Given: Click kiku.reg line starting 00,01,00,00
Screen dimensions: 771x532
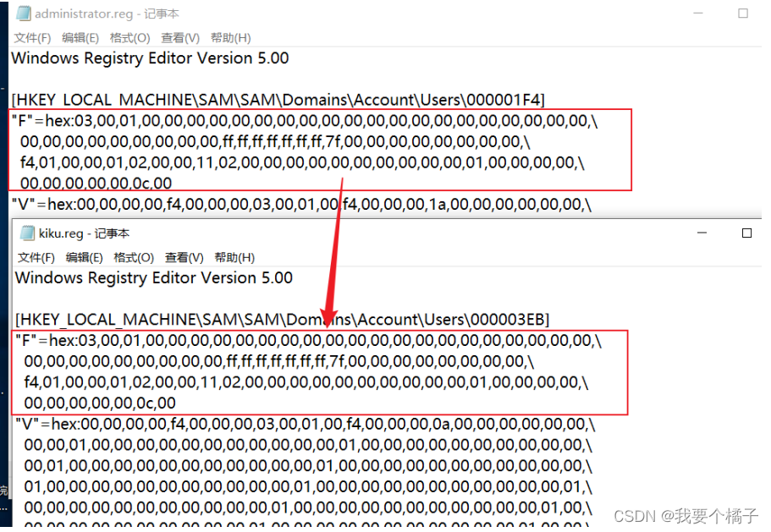Looking at the screenshot, I should pos(308,466).
